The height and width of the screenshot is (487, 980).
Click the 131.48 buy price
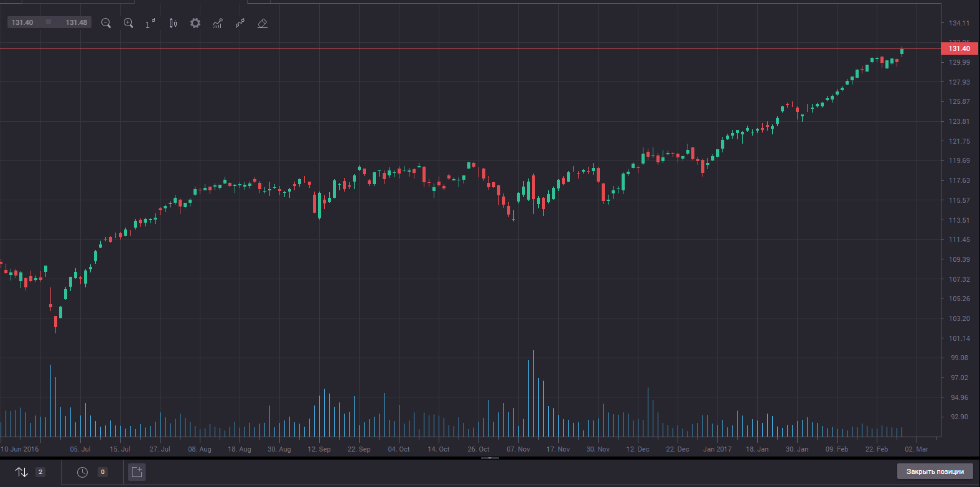pyautogui.click(x=76, y=22)
